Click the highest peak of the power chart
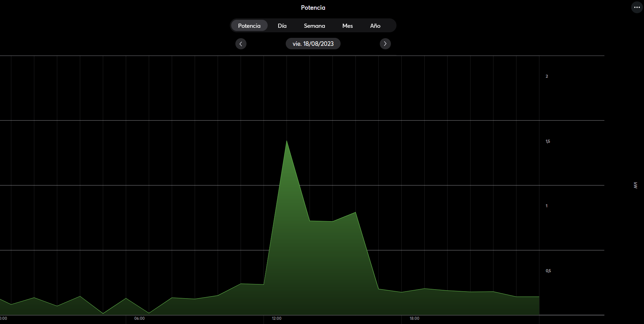 click(x=286, y=141)
